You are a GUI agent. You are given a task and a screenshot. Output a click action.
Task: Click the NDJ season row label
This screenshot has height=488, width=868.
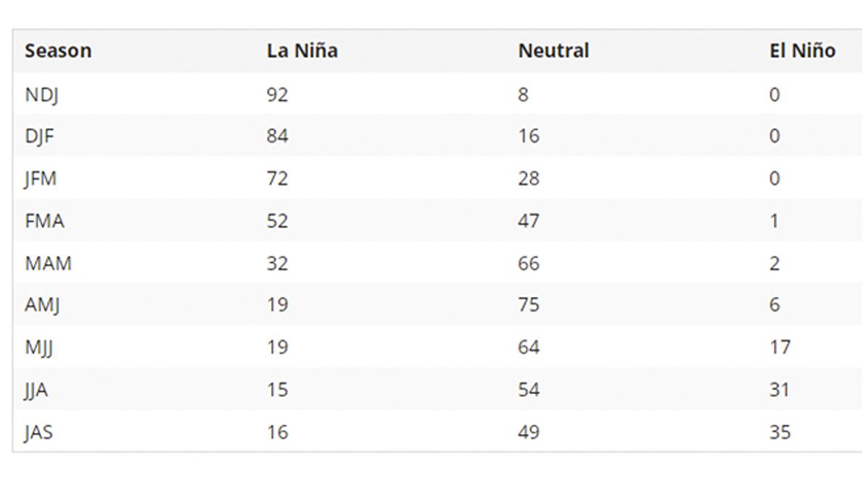[41, 95]
